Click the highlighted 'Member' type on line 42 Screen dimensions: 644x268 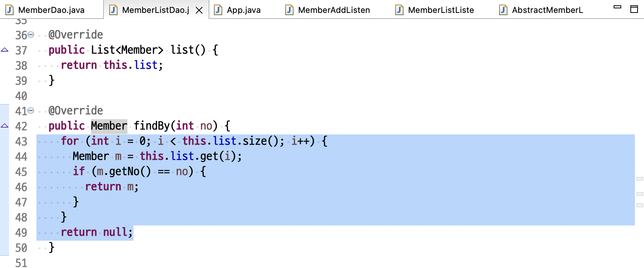[x=109, y=126]
